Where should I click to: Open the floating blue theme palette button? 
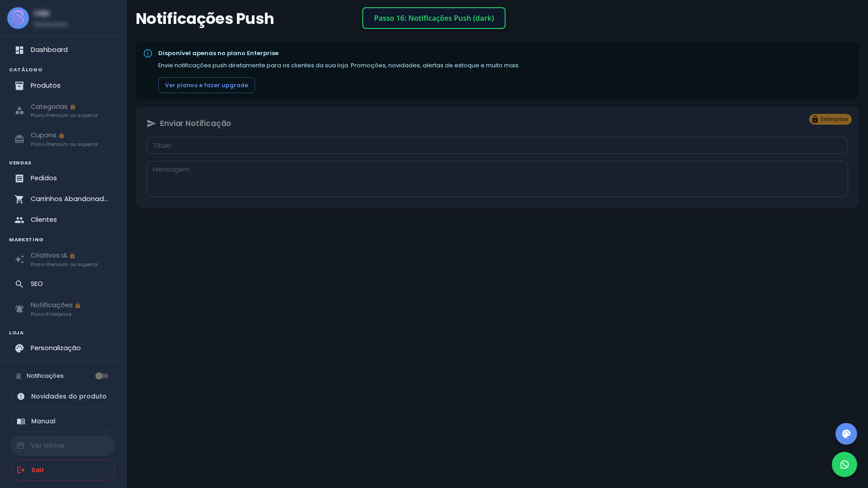846,434
